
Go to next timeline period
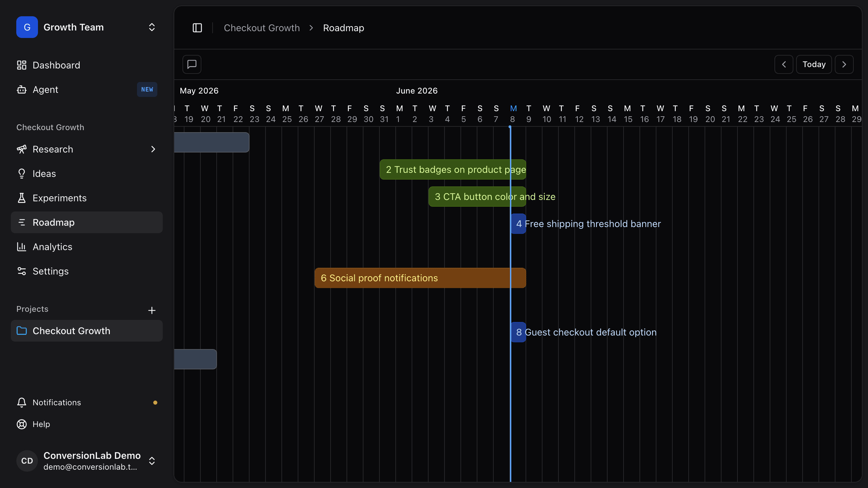pos(844,64)
